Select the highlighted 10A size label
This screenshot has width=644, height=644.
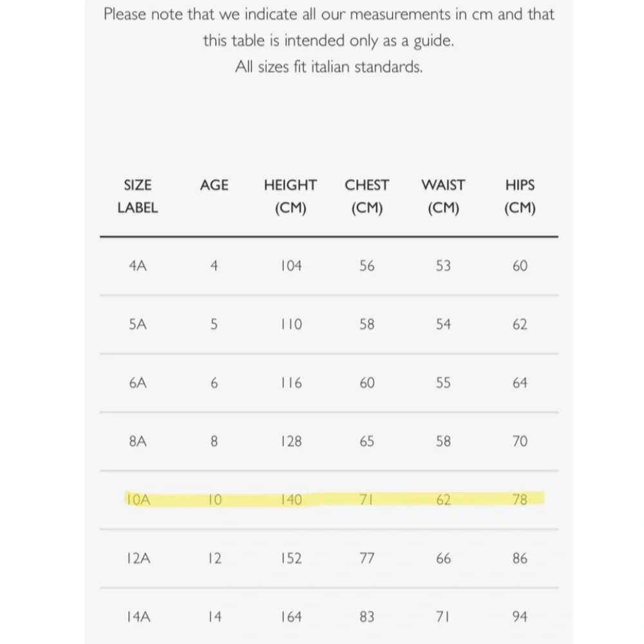(x=138, y=500)
